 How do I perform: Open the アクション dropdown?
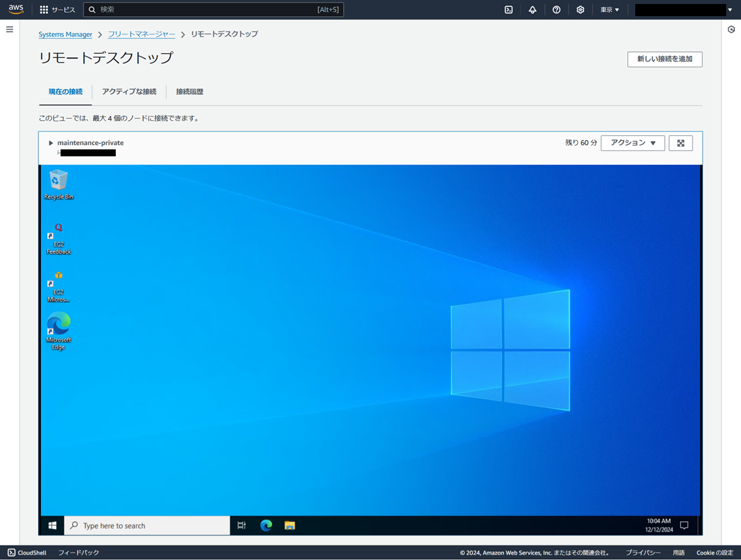[633, 143]
